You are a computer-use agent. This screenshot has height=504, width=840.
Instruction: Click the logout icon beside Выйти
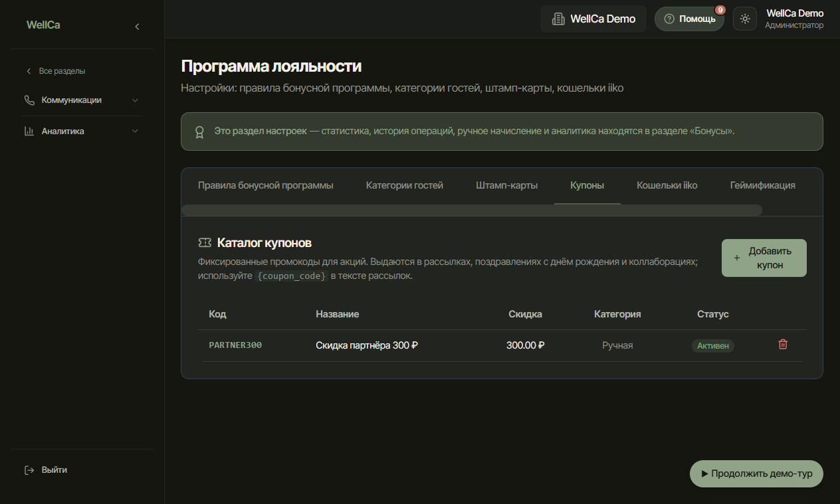(x=29, y=470)
